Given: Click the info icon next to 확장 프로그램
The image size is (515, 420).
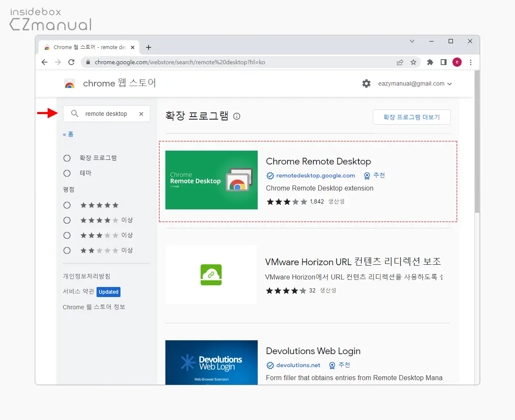Looking at the screenshot, I should point(237,116).
